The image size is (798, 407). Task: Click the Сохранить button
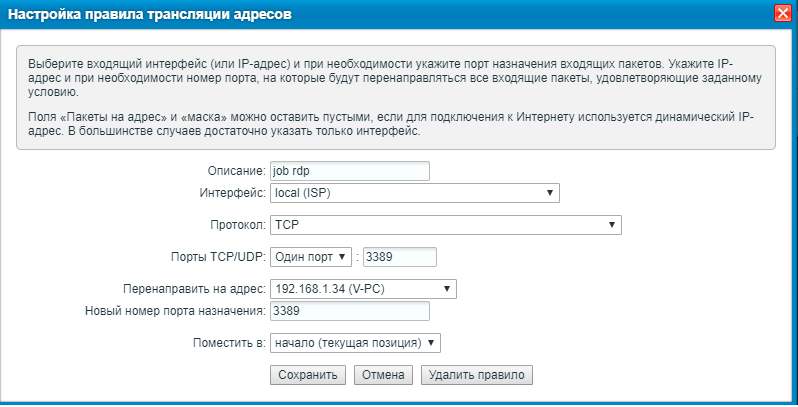coord(308,375)
